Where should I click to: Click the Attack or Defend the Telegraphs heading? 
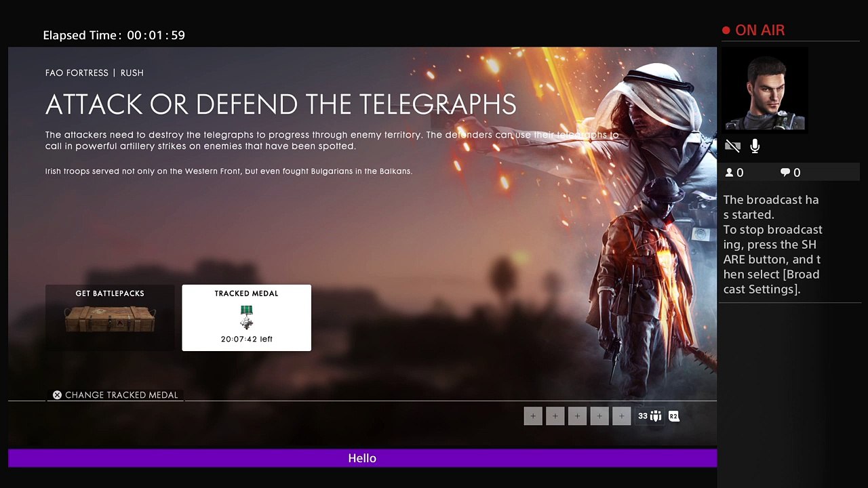tap(281, 105)
